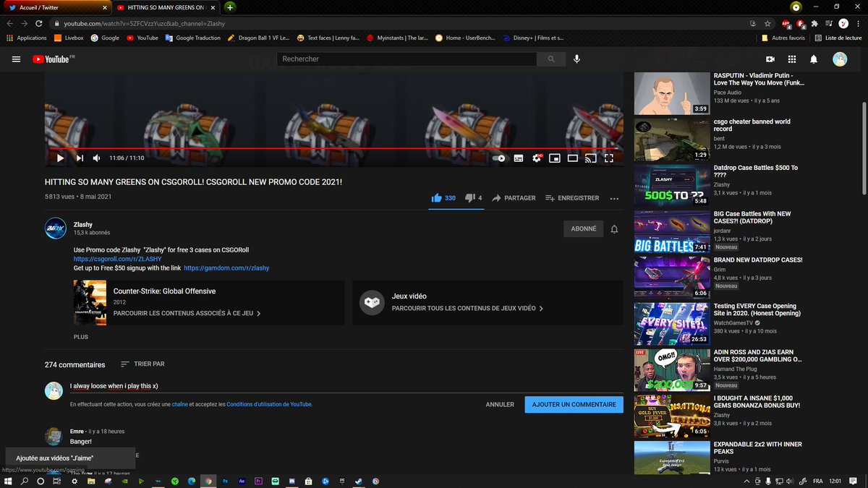868x488 pixels.
Task: Open the Windows Start menu
Action: [8, 481]
